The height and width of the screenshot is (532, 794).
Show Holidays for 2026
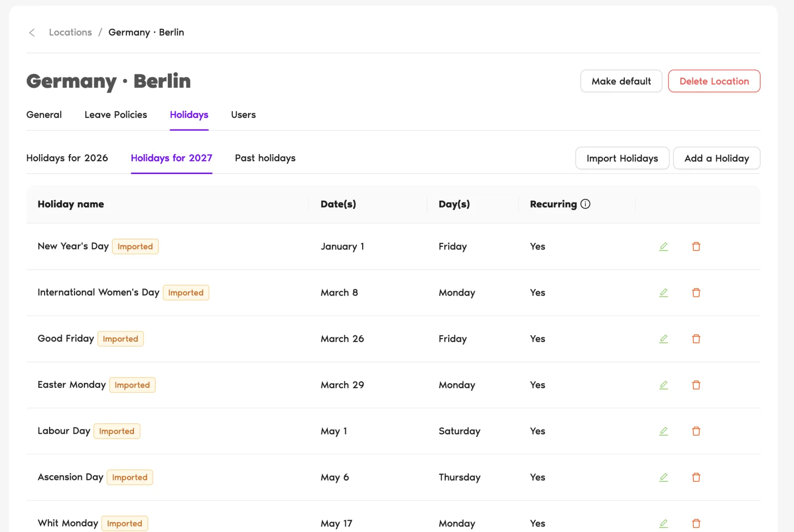point(67,158)
